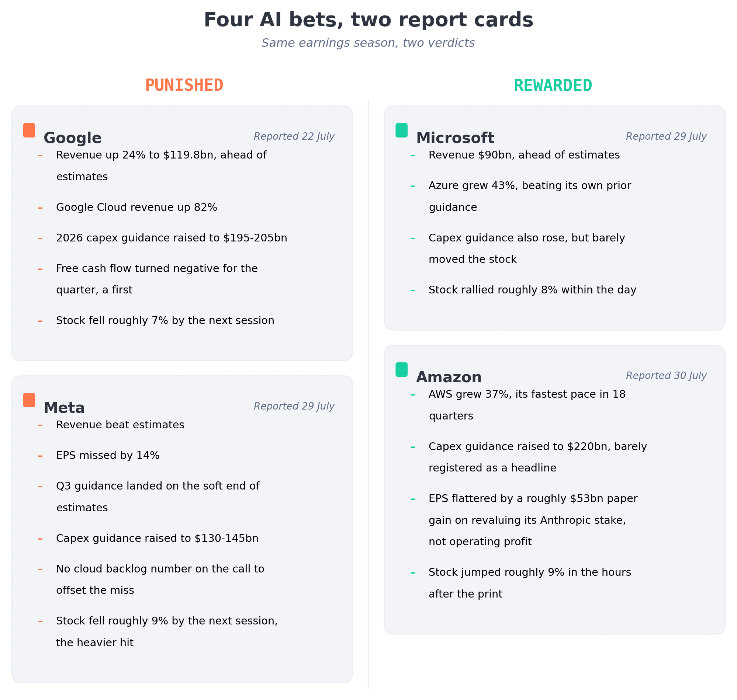Click the orange square beside Meta

[x=29, y=400]
